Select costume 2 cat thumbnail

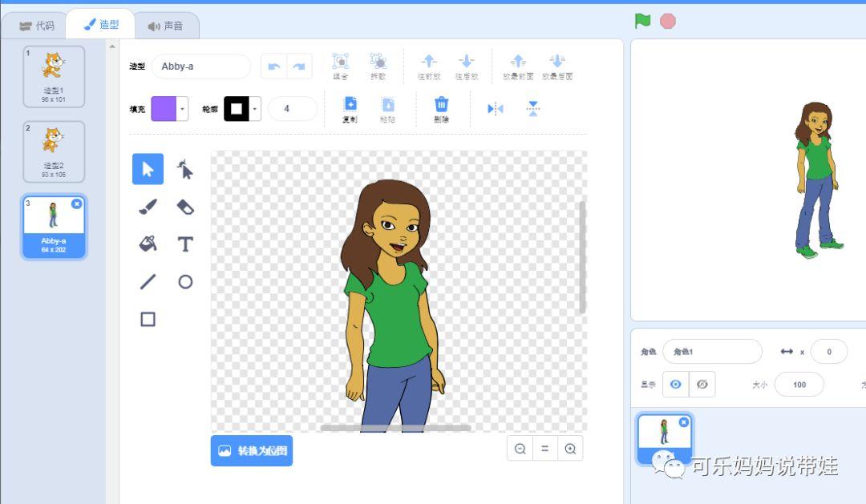click(54, 151)
